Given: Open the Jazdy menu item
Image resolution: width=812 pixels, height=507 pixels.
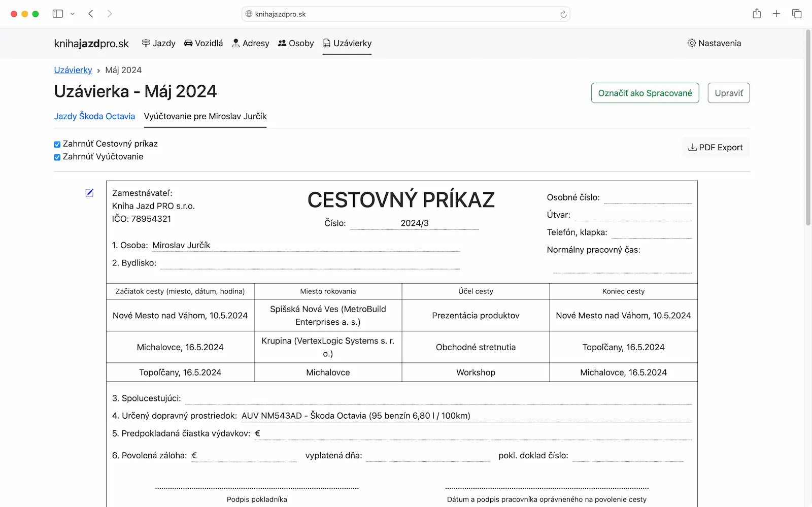Looking at the screenshot, I should (x=158, y=43).
